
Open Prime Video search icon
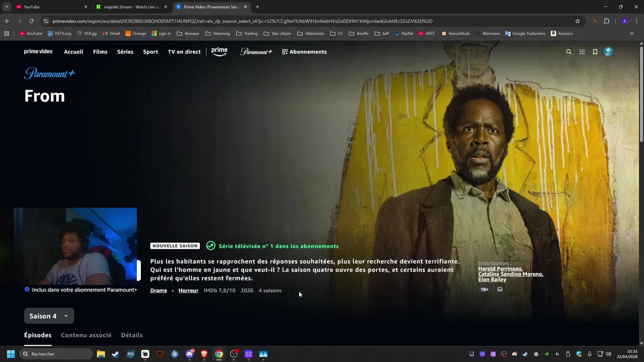point(569,52)
